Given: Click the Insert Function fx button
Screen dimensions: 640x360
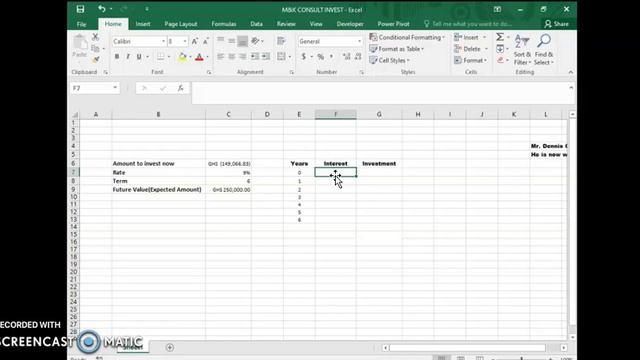Looking at the screenshot, I should pyautogui.click(x=180, y=88).
